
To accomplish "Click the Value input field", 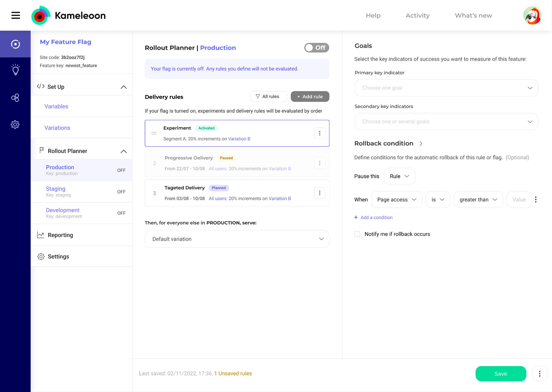I will pos(519,199).
